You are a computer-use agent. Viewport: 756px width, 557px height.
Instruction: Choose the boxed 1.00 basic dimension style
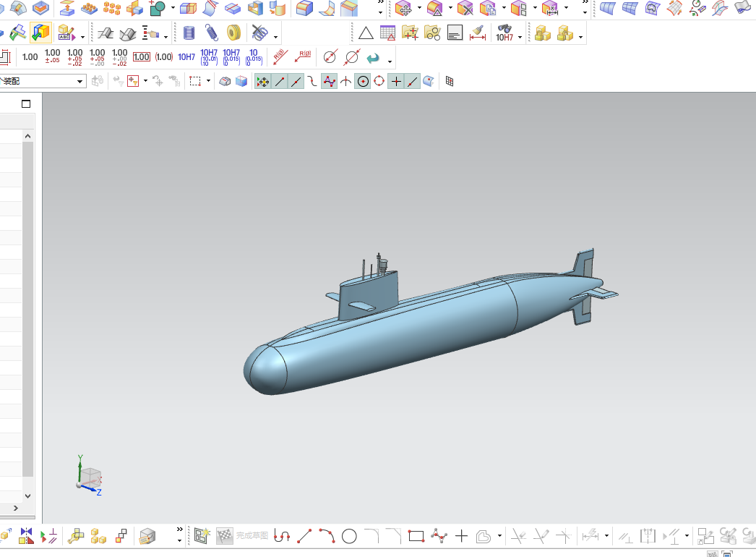pyautogui.click(x=141, y=57)
